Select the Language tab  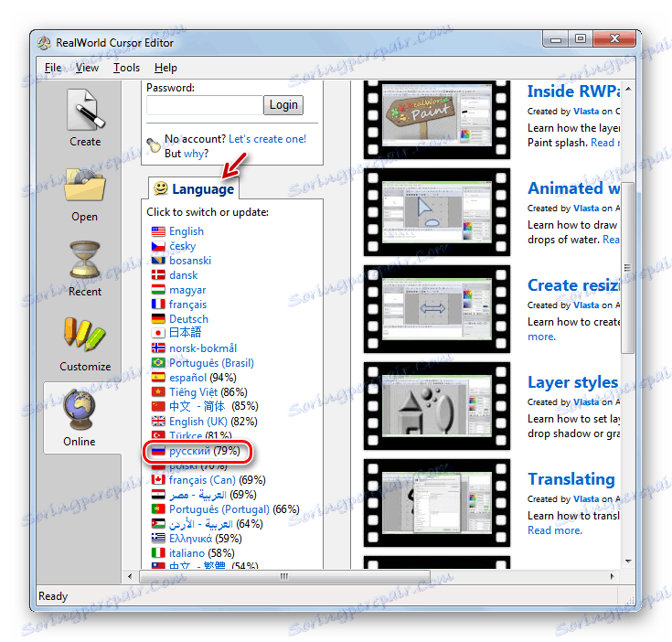pyautogui.click(x=194, y=188)
